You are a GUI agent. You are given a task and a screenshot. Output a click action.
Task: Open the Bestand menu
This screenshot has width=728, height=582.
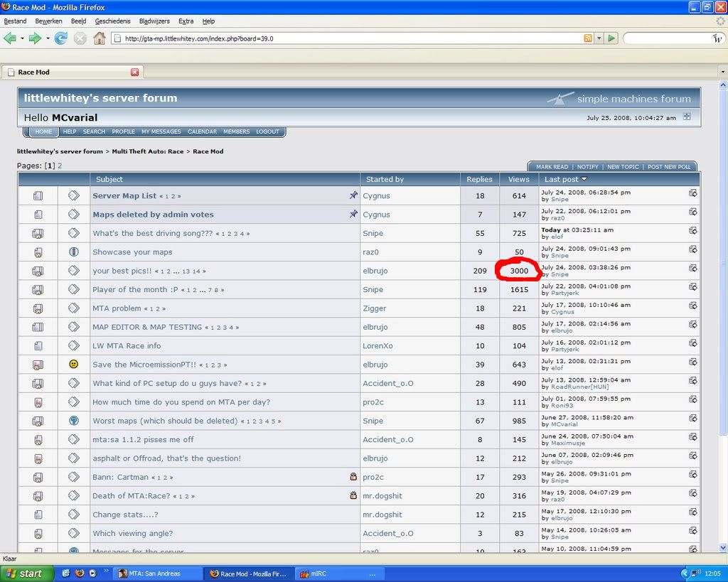16,21
